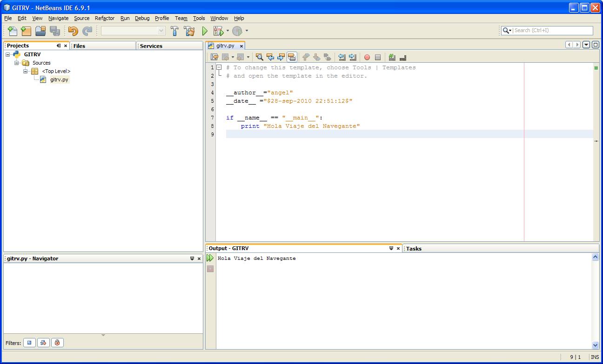Click the editor Last Edit icon
Screen dimensions: 603x364
click(214, 57)
